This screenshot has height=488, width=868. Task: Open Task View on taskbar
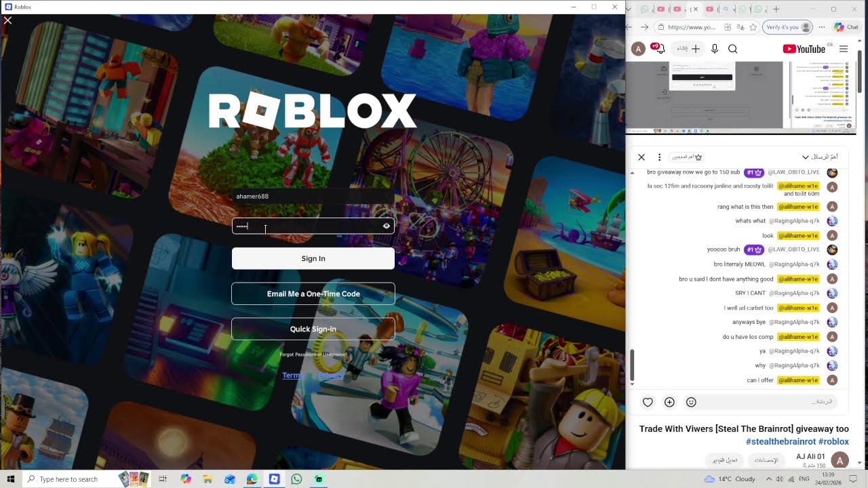pyautogui.click(x=163, y=479)
